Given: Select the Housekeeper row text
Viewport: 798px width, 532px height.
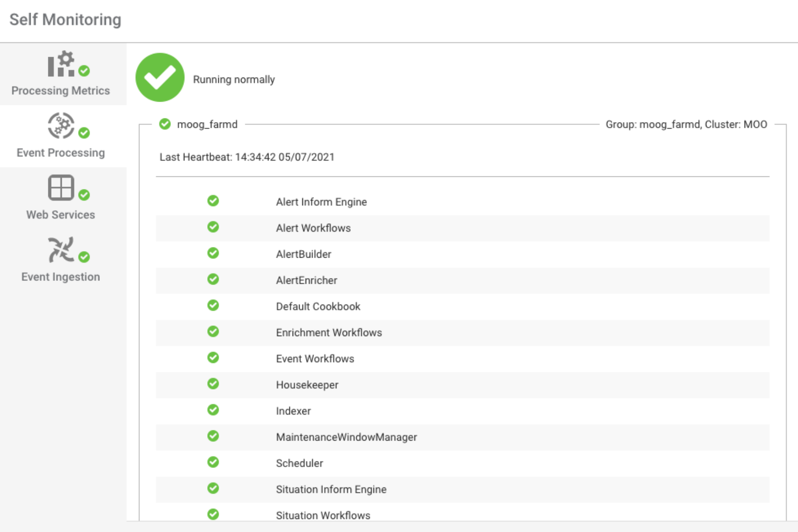Looking at the screenshot, I should (307, 385).
